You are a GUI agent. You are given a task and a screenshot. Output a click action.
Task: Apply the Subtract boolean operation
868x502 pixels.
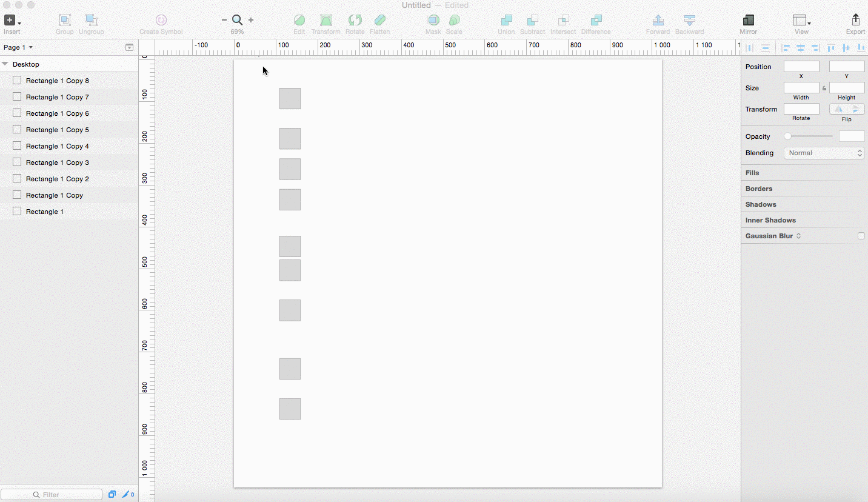pyautogui.click(x=533, y=21)
